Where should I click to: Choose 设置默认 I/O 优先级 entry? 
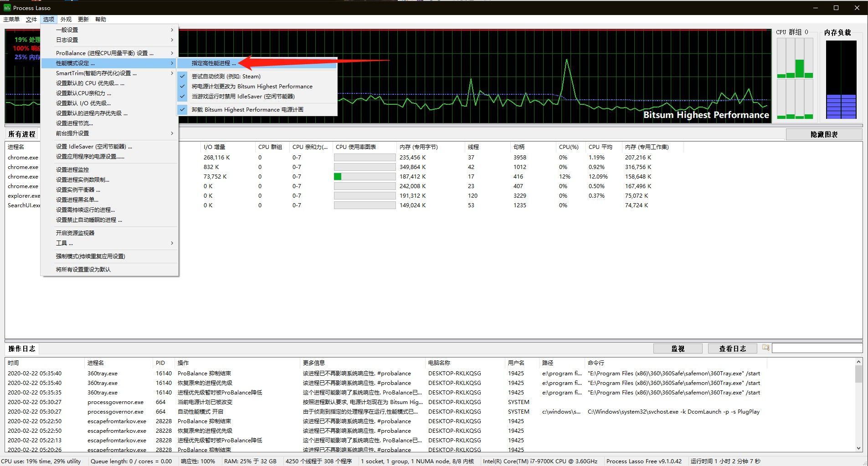pos(109,103)
